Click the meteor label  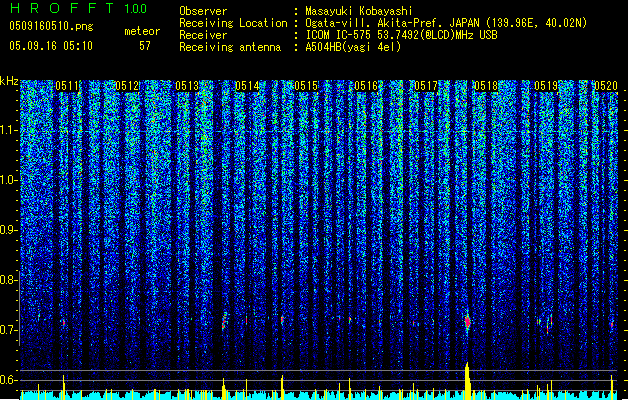tap(142, 31)
